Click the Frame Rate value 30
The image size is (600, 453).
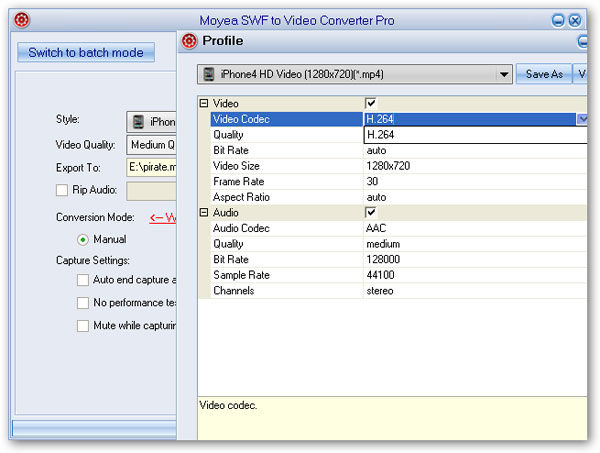(x=372, y=181)
